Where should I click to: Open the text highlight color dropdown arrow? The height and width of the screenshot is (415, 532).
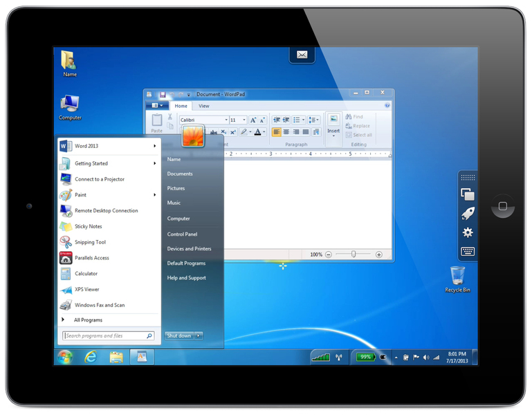(x=250, y=132)
